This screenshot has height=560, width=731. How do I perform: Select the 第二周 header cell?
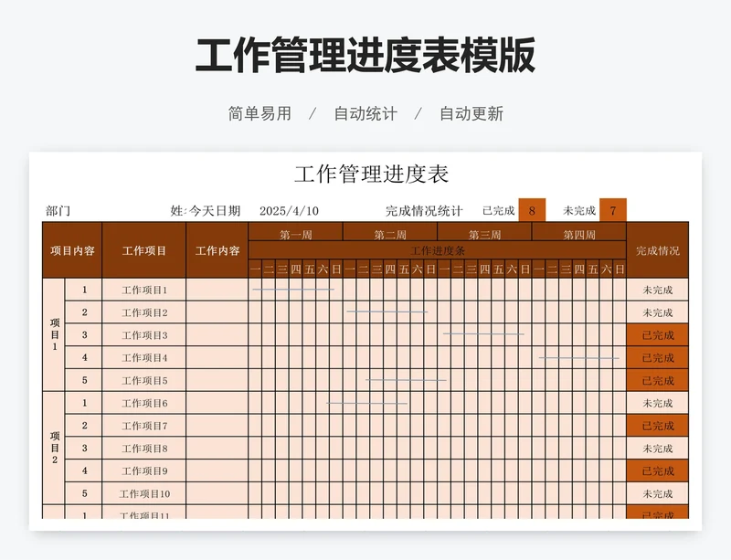(390, 232)
